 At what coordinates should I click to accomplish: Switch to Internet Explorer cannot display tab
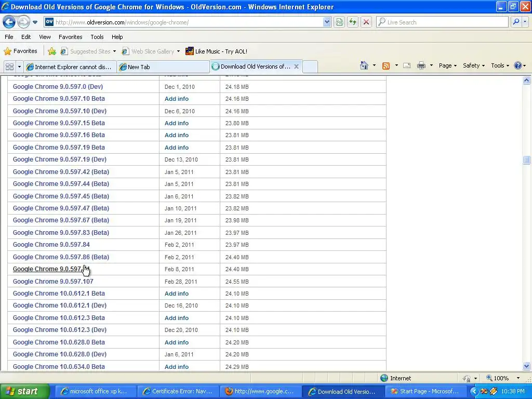point(70,67)
